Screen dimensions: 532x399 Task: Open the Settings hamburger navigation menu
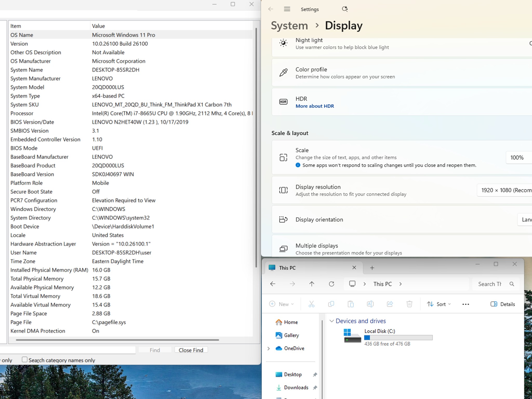(287, 9)
